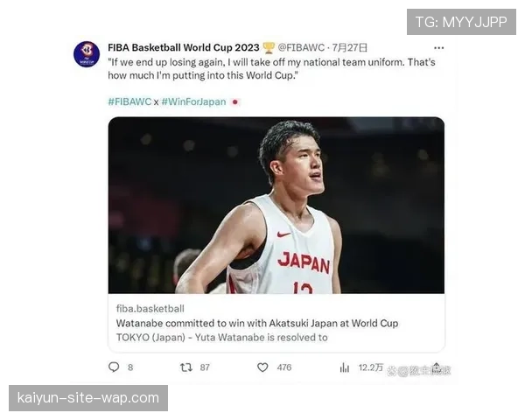The height and width of the screenshot is (420, 525).
Task: Click the 12.2万 views count
Action: (371, 368)
